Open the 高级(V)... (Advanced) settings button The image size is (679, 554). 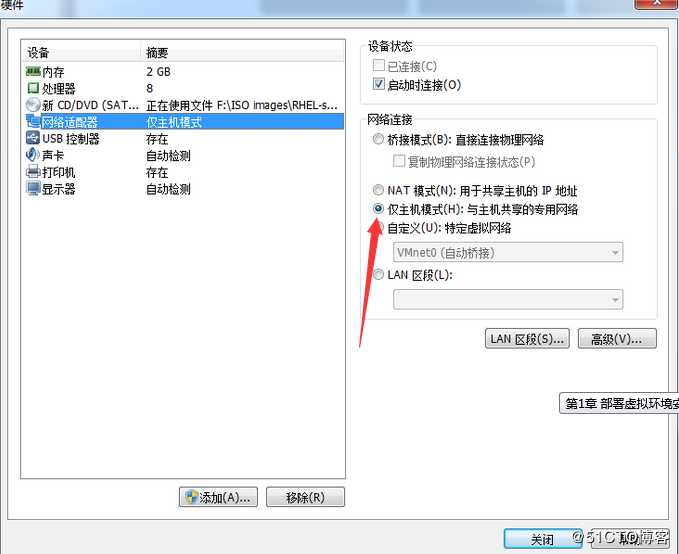(x=617, y=339)
